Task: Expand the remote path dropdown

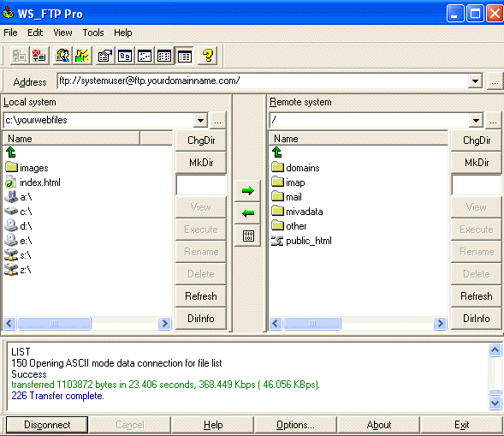Action: pos(476,121)
